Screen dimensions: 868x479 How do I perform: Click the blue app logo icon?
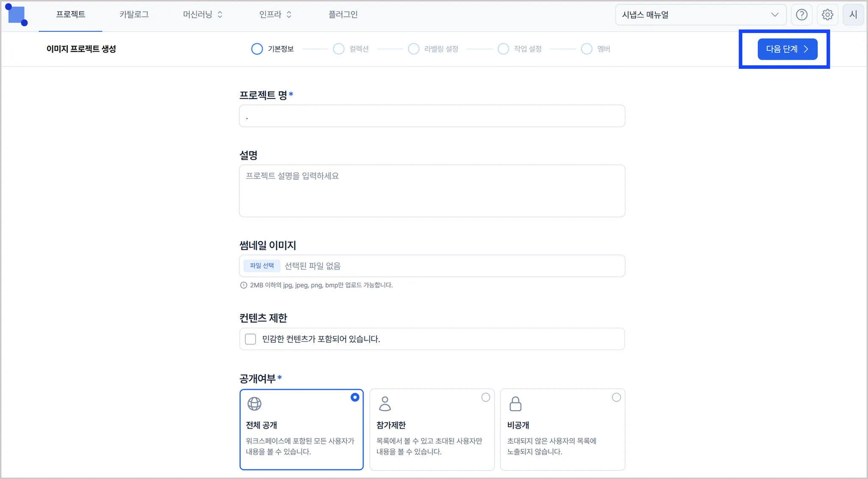point(17,15)
